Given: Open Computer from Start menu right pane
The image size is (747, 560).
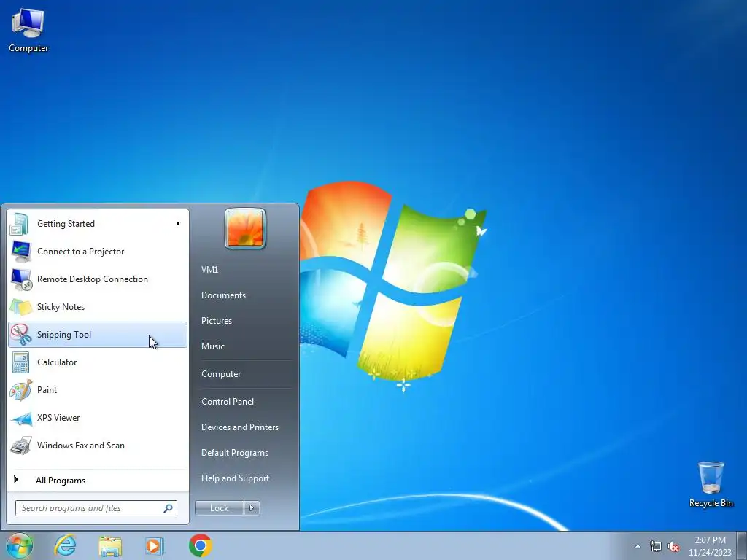Looking at the screenshot, I should click(221, 374).
